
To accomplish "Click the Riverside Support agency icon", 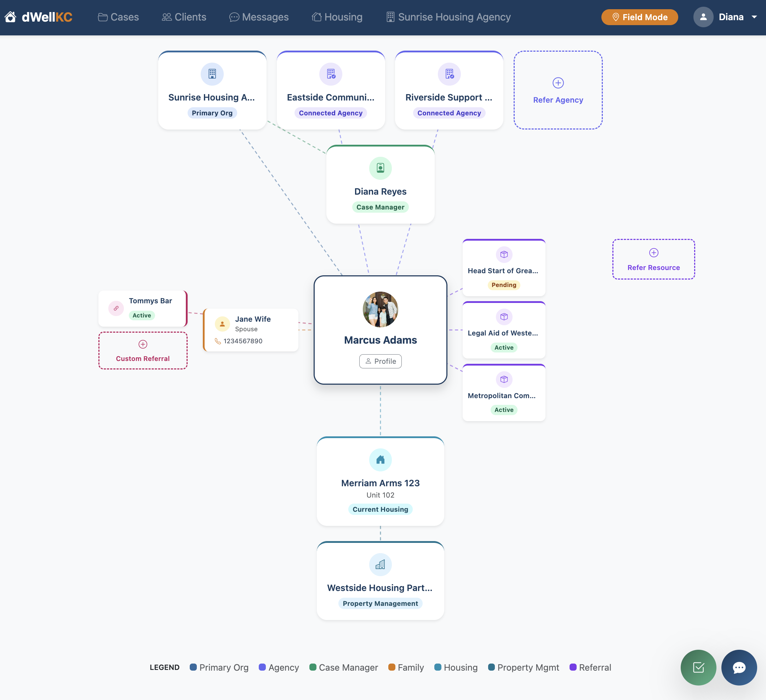I will point(449,74).
